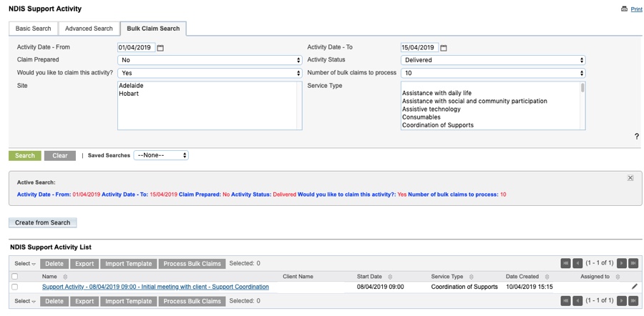Select Assistance with daily life service type

pyautogui.click(x=437, y=93)
